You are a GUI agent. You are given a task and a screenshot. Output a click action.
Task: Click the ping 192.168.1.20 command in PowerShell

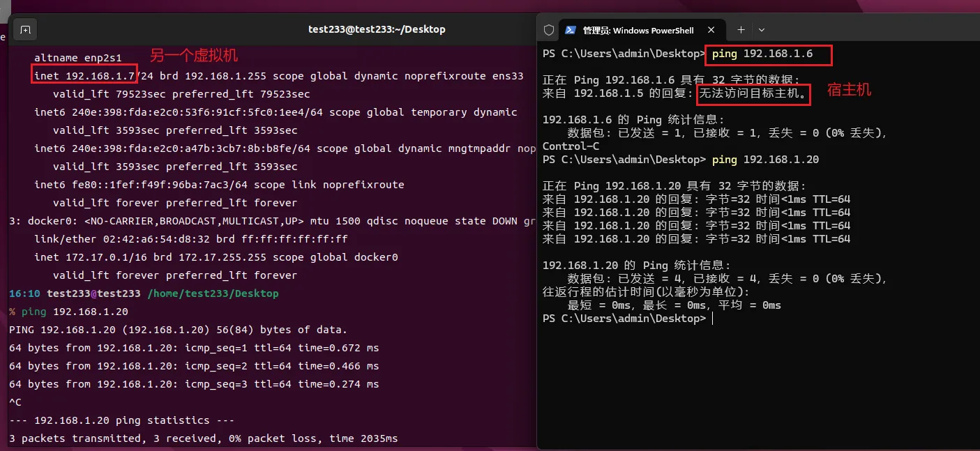pyautogui.click(x=765, y=160)
